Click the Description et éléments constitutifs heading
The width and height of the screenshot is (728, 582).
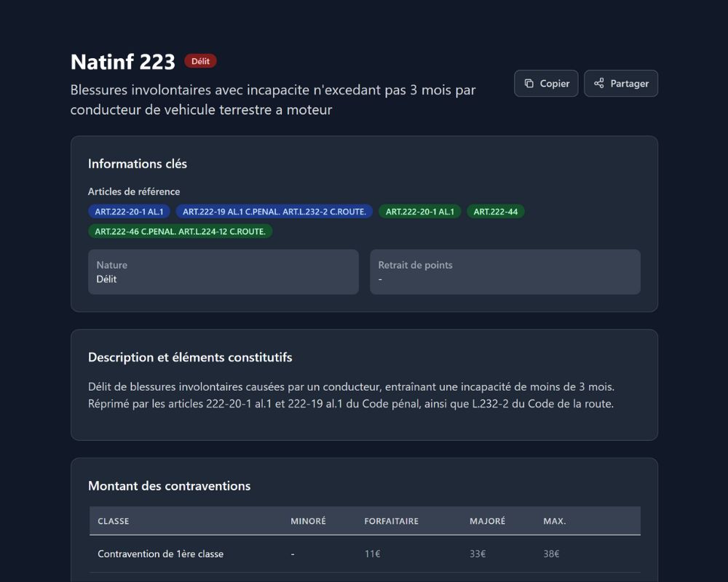tap(190, 357)
